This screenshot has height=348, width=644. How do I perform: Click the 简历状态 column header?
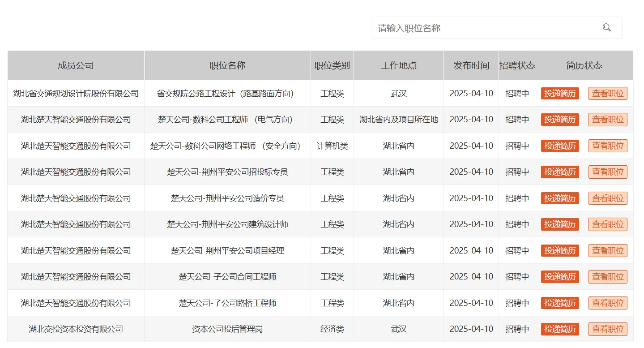[x=584, y=65]
